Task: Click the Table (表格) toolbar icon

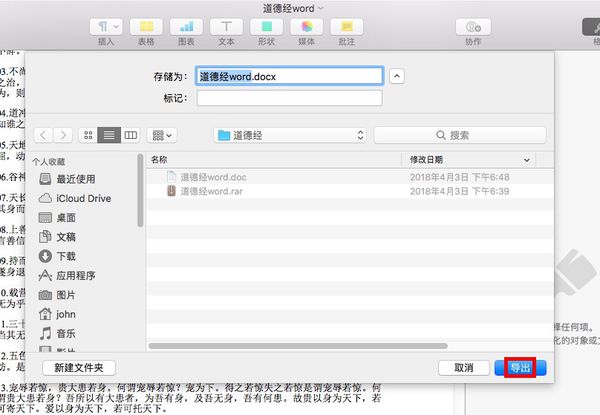Action: (x=146, y=27)
